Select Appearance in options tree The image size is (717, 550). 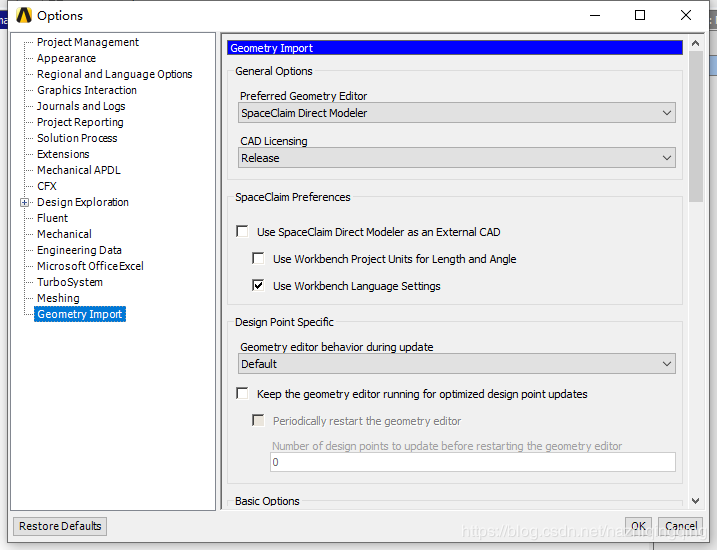66,58
